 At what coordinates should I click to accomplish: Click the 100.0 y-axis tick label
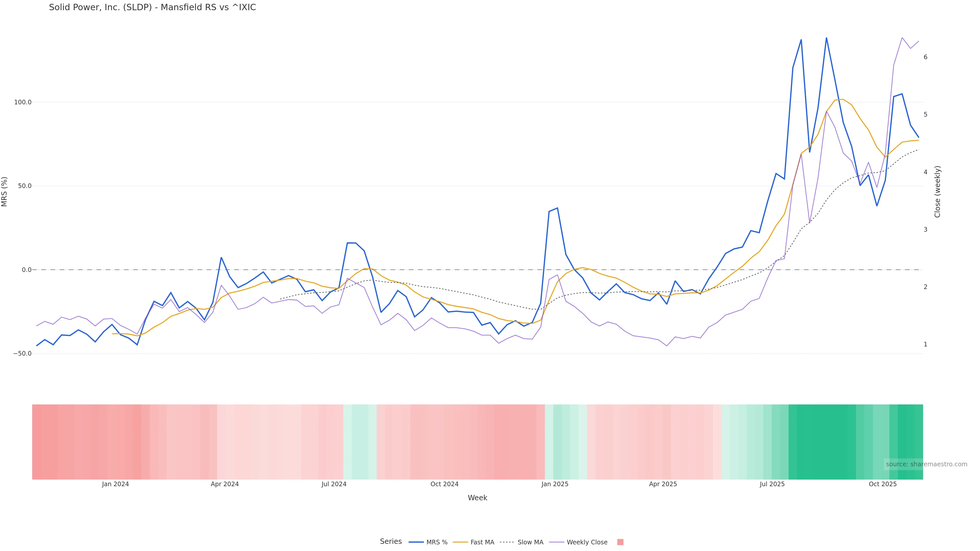tap(23, 102)
